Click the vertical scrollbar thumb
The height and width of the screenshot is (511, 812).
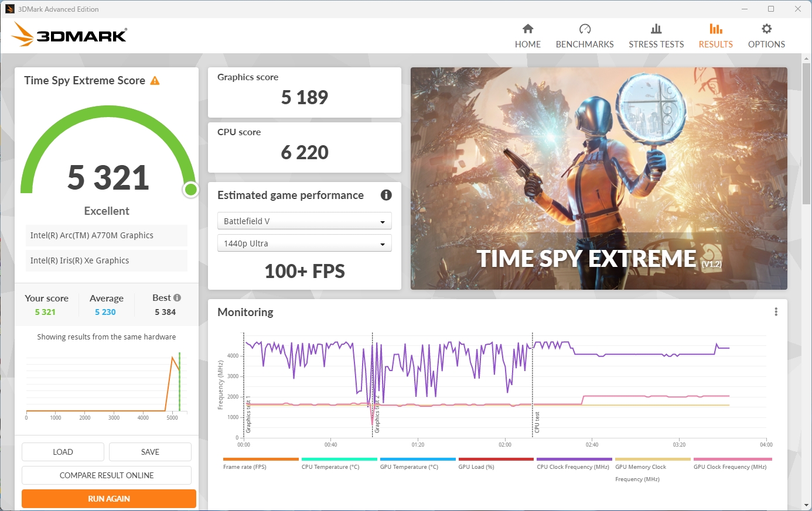click(x=807, y=133)
